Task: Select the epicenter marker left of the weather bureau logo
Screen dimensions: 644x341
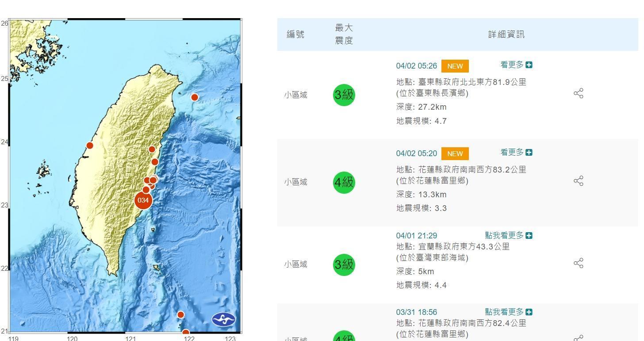Action: coord(180,315)
